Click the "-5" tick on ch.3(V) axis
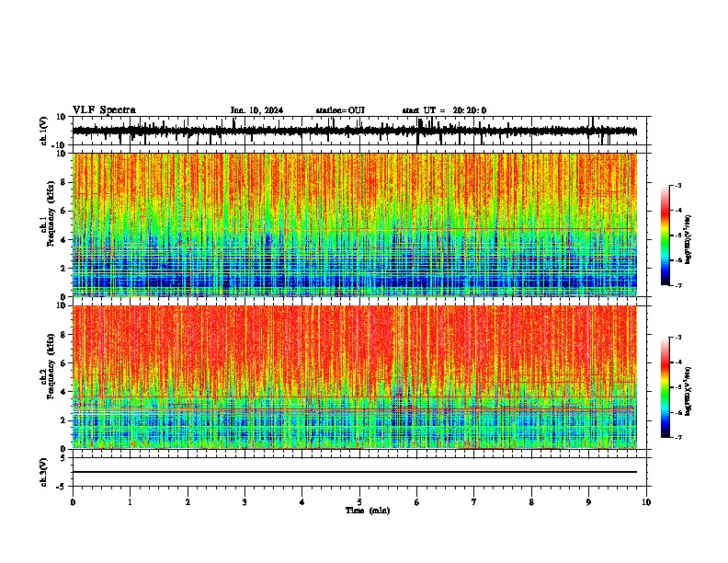The height and width of the screenshot is (563, 728). [62, 487]
